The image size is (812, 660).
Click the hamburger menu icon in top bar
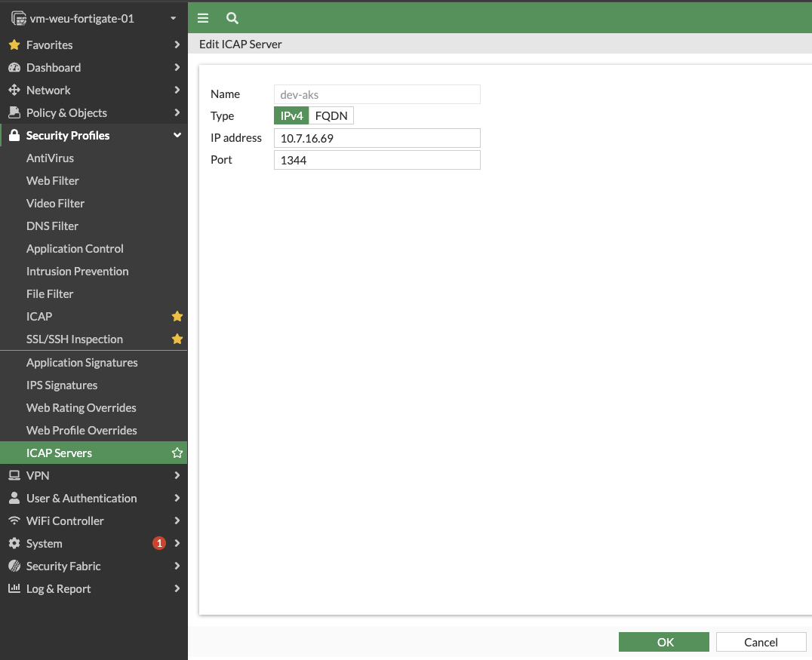point(203,18)
